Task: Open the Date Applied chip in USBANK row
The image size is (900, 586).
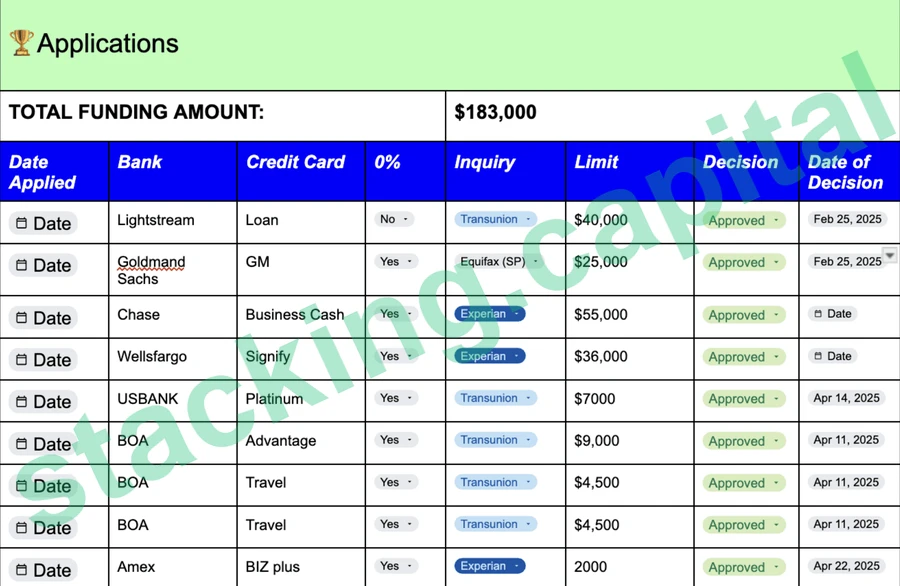Action: pos(43,402)
